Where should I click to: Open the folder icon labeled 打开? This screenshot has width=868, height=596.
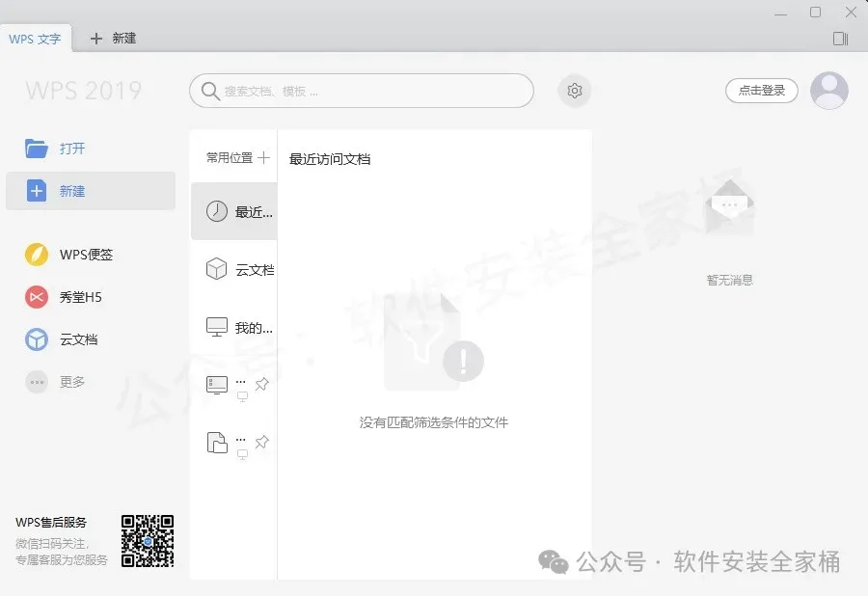click(37, 149)
